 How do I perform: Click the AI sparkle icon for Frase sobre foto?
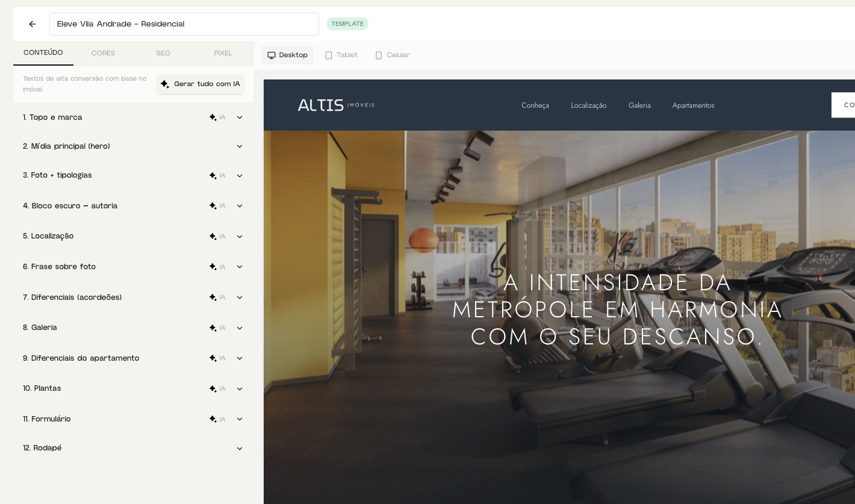pyautogui.click(x=213, y=267)
